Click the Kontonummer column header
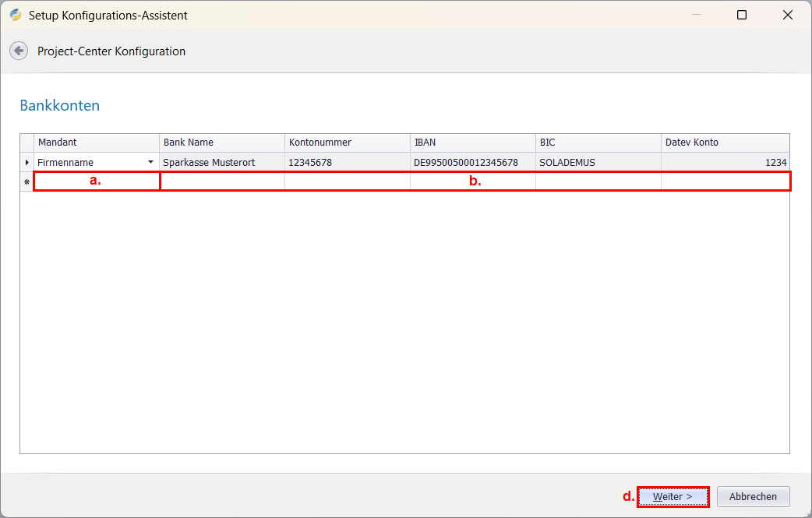 point(347,143)
